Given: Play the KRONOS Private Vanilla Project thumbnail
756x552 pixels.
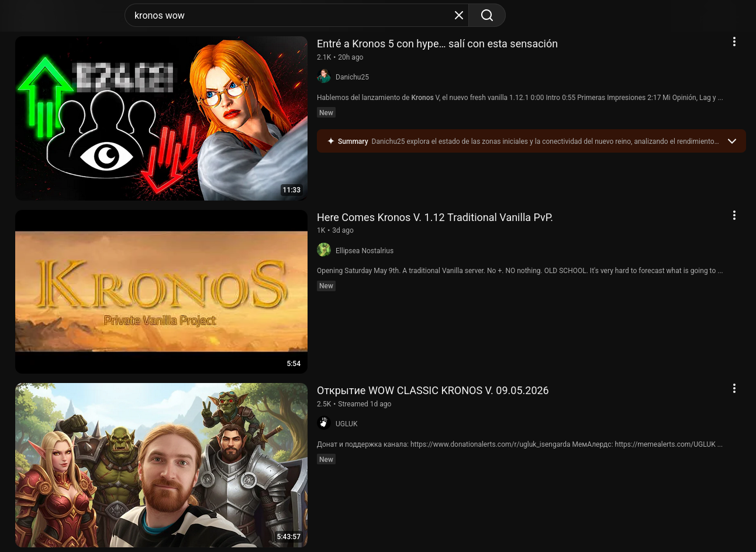Looking at the screenshot, I should point(161,292).
